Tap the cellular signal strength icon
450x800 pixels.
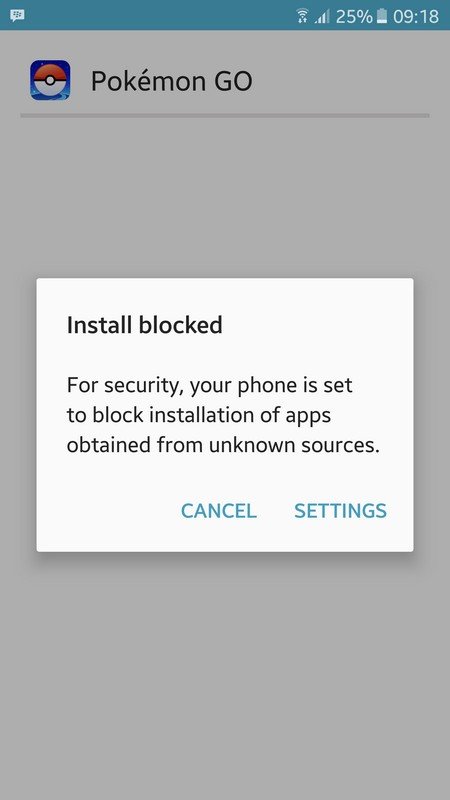pyautogui.click(x=322, y=17)
